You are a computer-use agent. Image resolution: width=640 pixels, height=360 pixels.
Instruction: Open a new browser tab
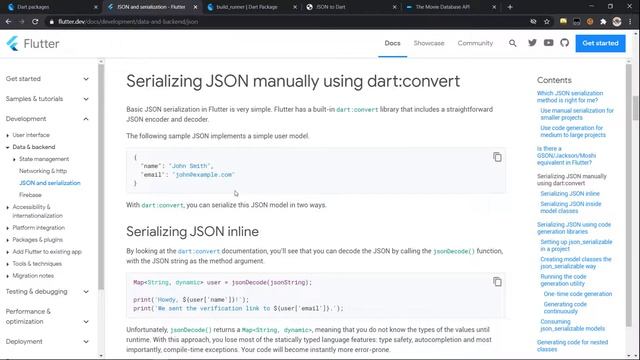coord(510,7)
